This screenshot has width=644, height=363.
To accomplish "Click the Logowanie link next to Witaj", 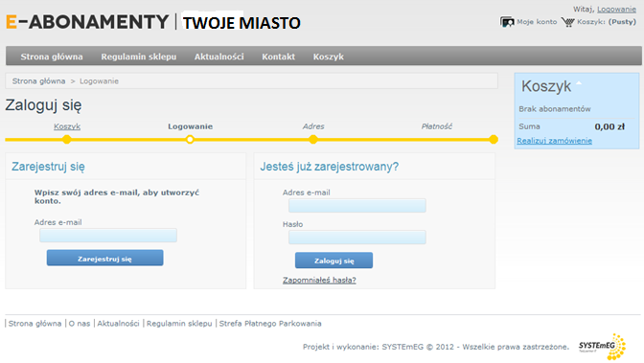I will [616, 9].
